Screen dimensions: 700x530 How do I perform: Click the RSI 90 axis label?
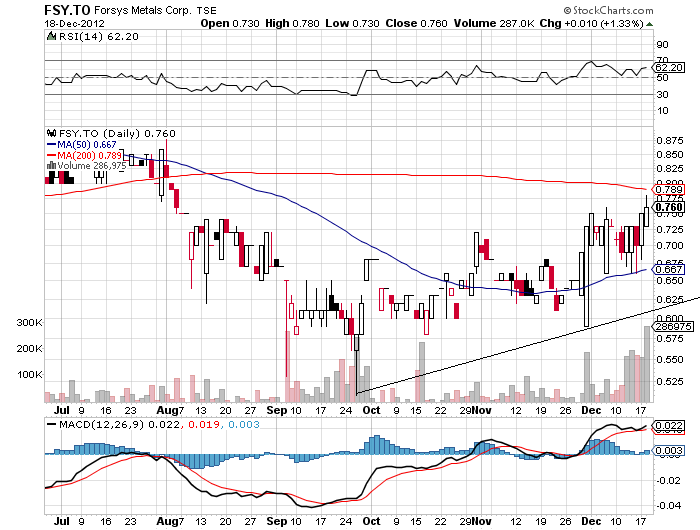point(662,44)
